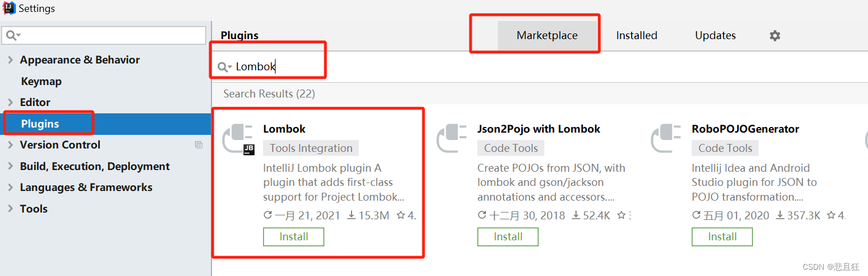Expand Build, Execution, Deployment section
868x276 pixels.
point(11,167)
